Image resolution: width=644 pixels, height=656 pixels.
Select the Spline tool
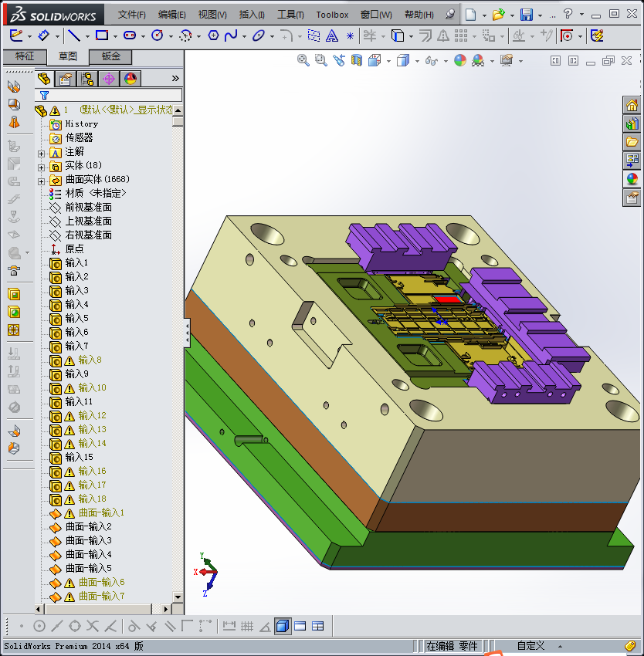[x=231, y=36]
